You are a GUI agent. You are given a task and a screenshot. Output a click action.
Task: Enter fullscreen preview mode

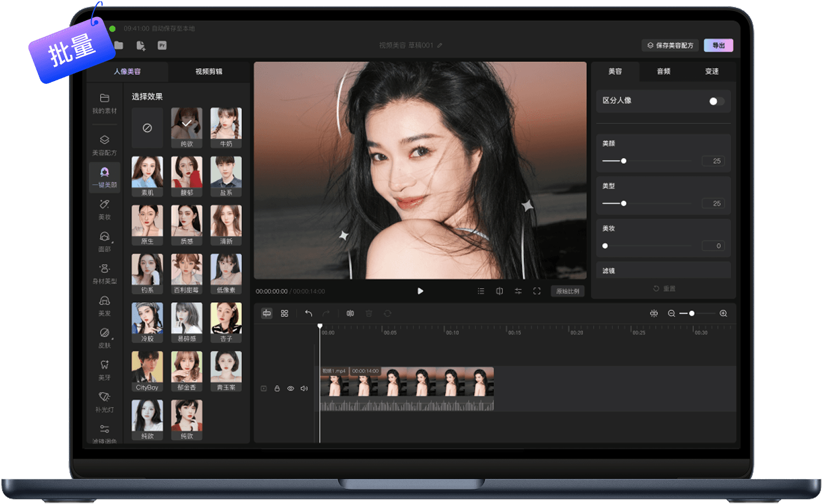pos(537,291)
